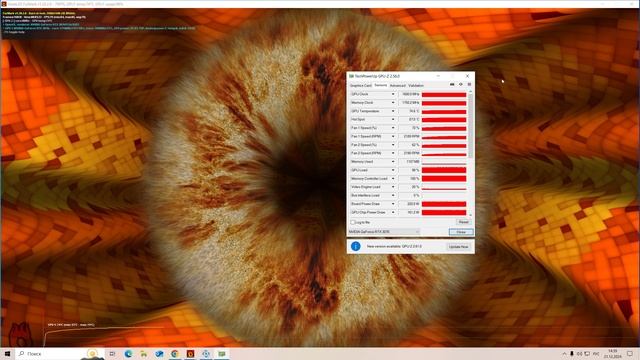Open the GPU Load sensor dropdown

coord(393,170)
